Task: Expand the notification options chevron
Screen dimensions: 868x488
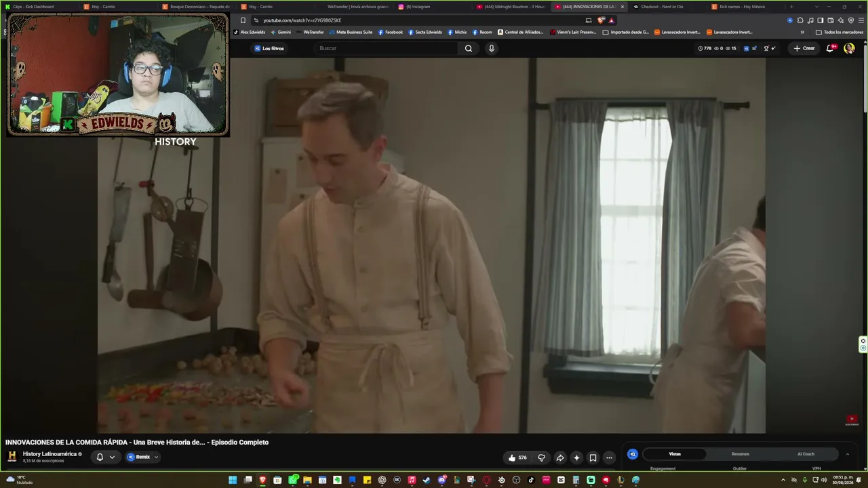Action: click(x=112, y=457)
